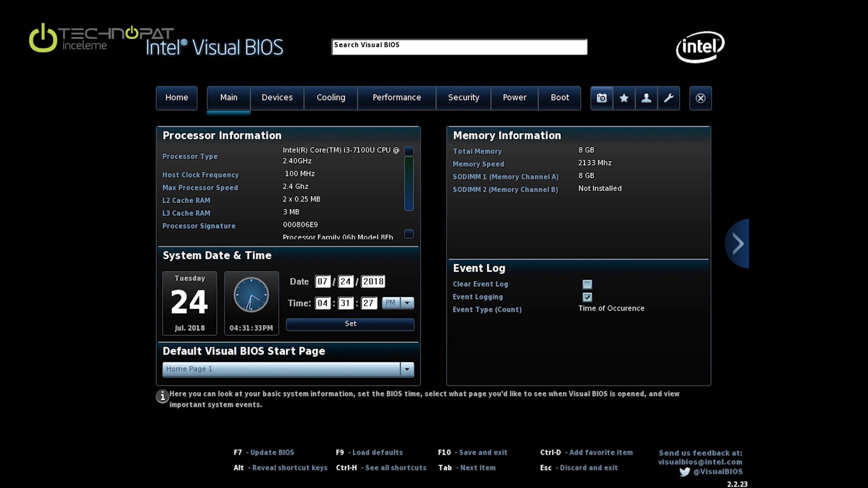The height and width of the screenshot is (488, 868).
Task: Toggle the Event Logging checkbox
Action: click(587, 297)
